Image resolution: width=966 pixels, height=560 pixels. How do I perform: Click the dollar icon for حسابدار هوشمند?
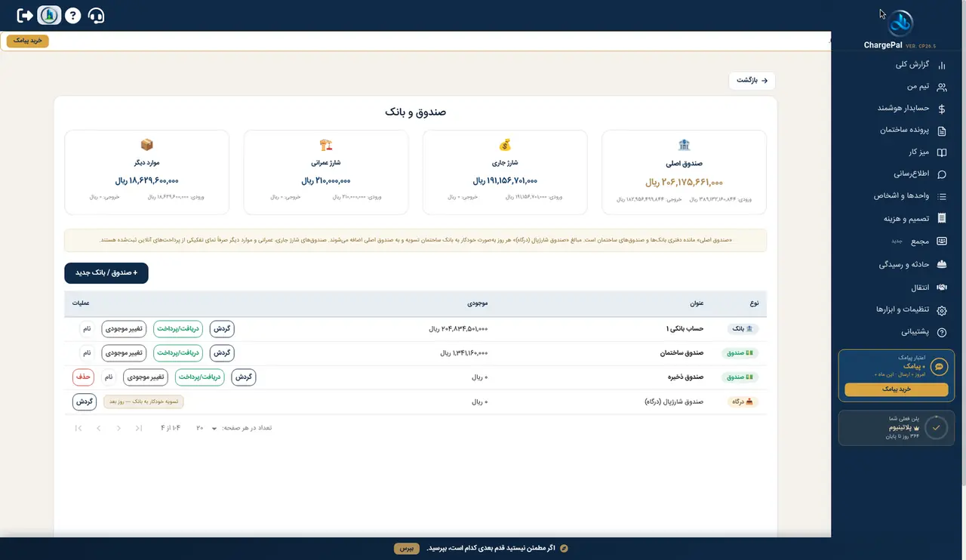[941, 109]
